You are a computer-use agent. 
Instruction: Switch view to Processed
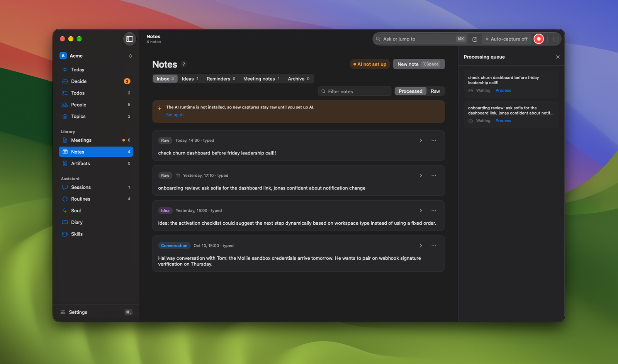[411, 91]
